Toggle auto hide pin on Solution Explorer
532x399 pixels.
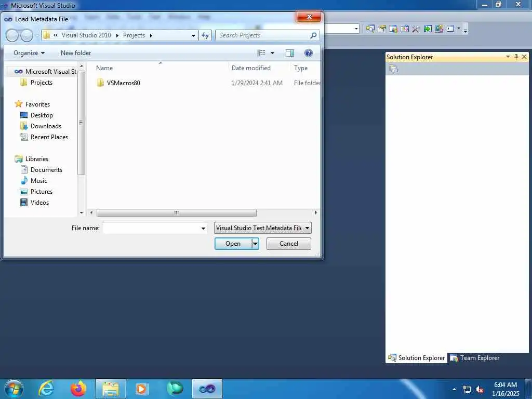[x=516, y=57]
